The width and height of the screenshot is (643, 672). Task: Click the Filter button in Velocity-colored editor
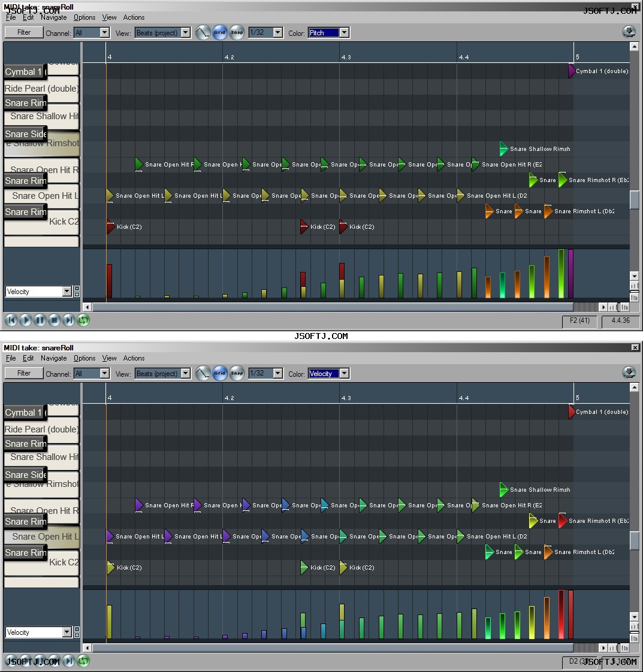tap(24, 373)
